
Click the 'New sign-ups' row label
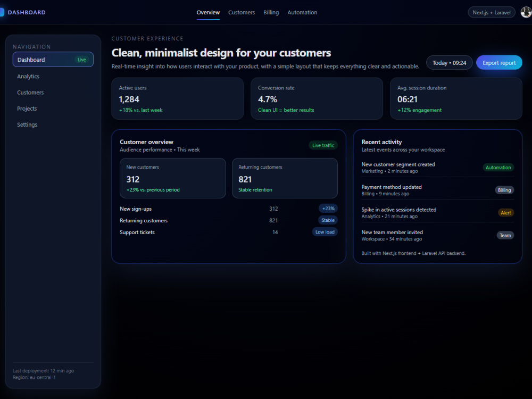tap(136, 209)
